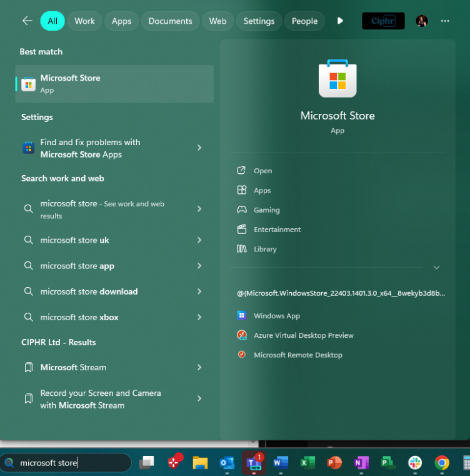Select the 'microsoft store download' suggestion
The height and width of the screenshot is (476, 470).
114,291
